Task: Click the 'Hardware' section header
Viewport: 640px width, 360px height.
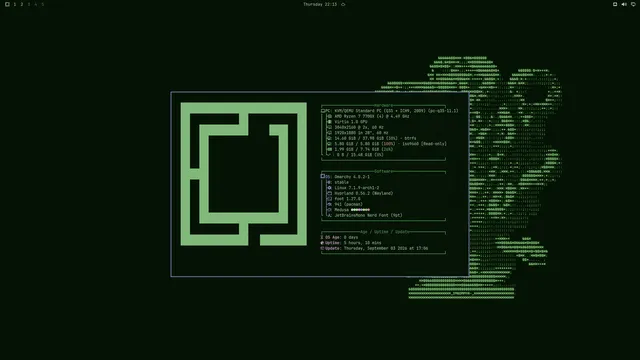Action: (383, 105)
